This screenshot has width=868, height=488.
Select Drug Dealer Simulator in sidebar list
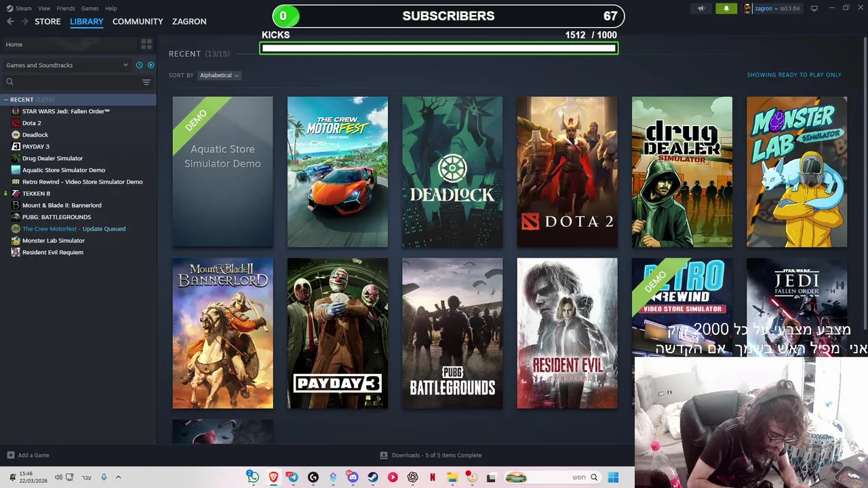[52, 158]
